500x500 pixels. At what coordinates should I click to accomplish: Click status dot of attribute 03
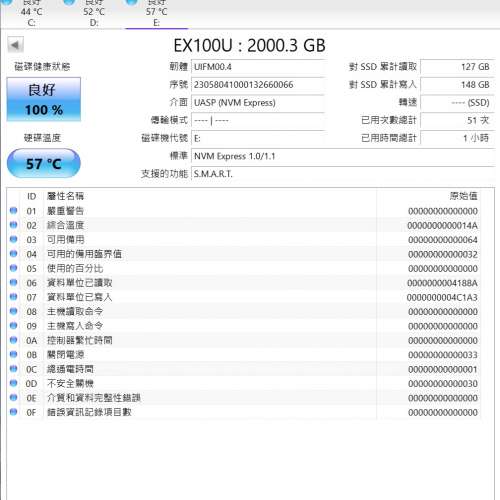pos(14,239)
